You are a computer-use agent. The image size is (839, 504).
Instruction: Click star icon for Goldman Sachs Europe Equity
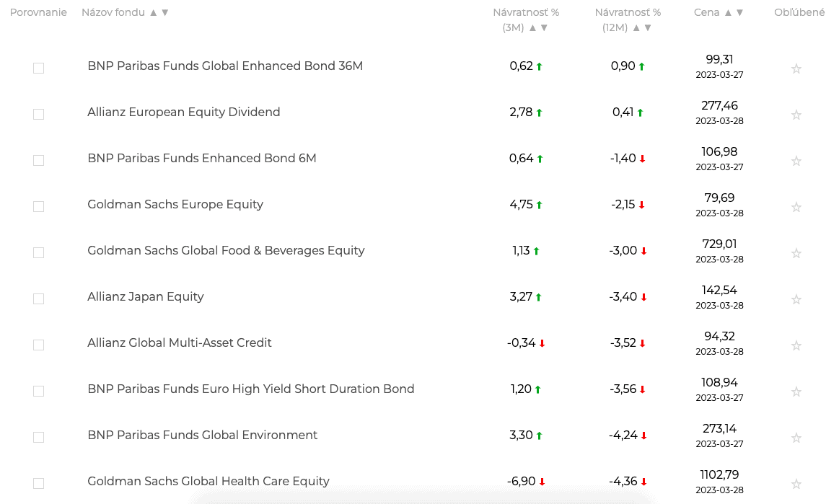click(x=796, y=208)
